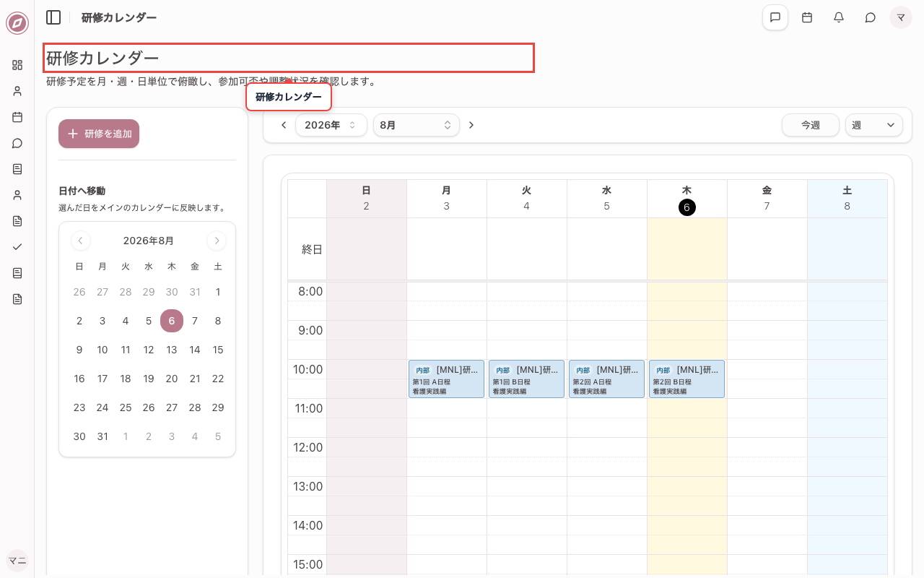Click the 日 2 column header in week view
The height and width of the screenshot is (578, 924).
pyautogui.click(x=367, y=199)
